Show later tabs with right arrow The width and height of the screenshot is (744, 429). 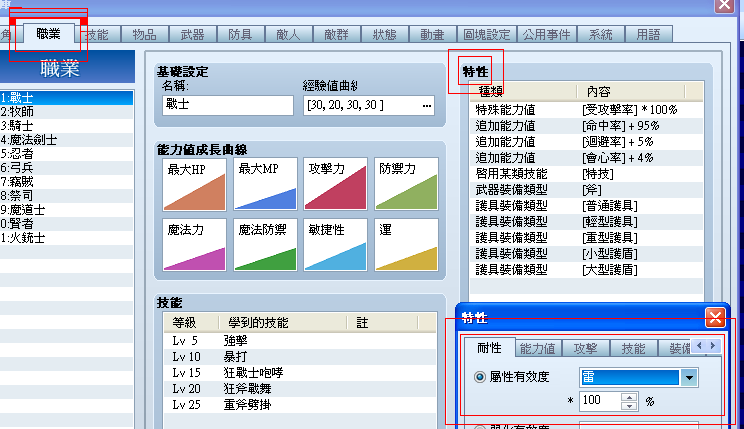pyautogui.click(x=713, y=346)
